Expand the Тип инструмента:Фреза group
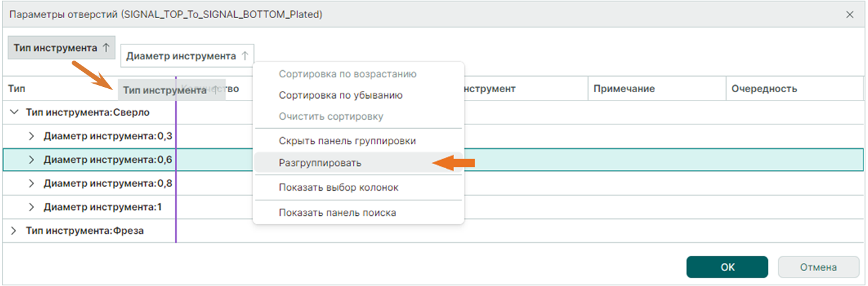The height and width of the screenshot is (286, 868). 14,231
